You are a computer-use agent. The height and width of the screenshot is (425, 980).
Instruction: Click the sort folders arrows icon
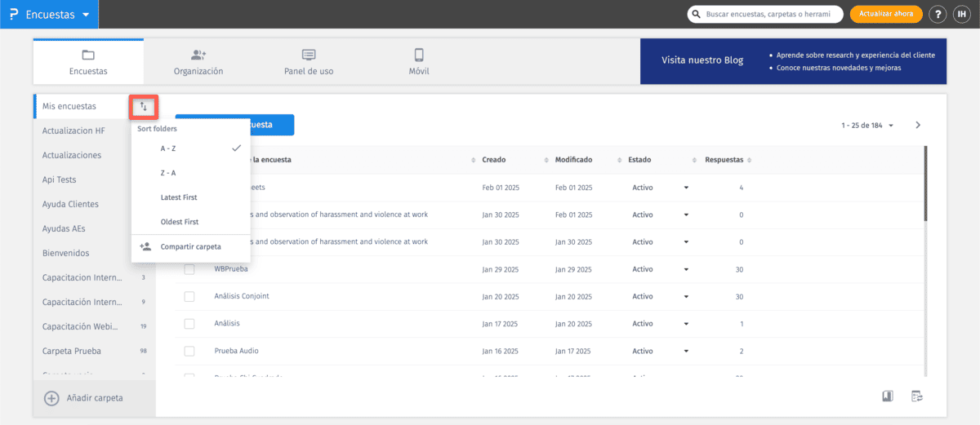[144, 107]
